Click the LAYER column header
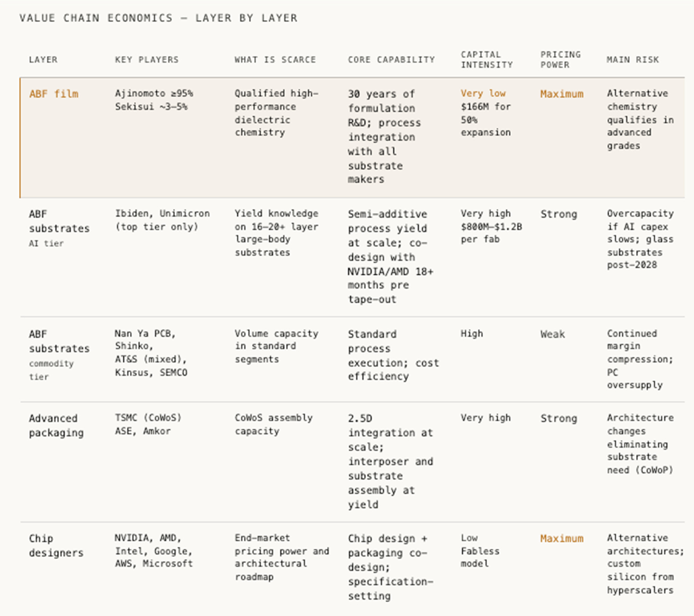The image size is (694, 616). 43,60
